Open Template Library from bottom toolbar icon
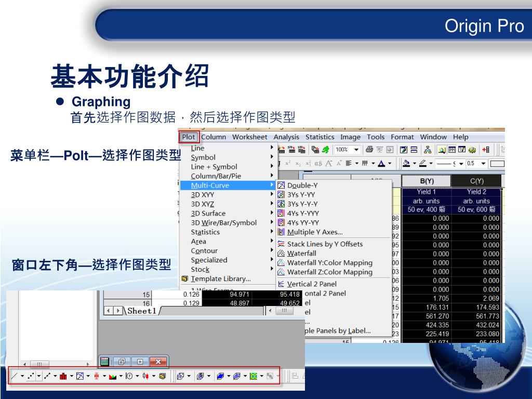 (163, 376)
